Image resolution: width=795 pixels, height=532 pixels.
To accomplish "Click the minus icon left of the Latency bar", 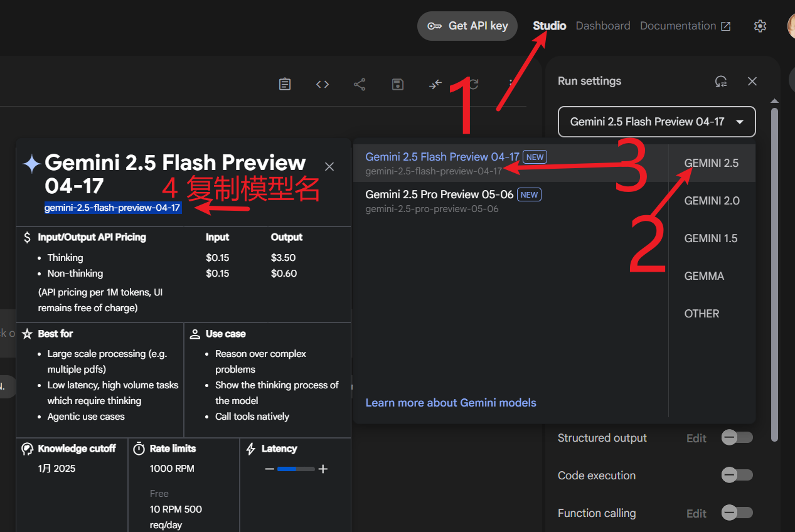I will pyautogui.click(x=269, y=469).
